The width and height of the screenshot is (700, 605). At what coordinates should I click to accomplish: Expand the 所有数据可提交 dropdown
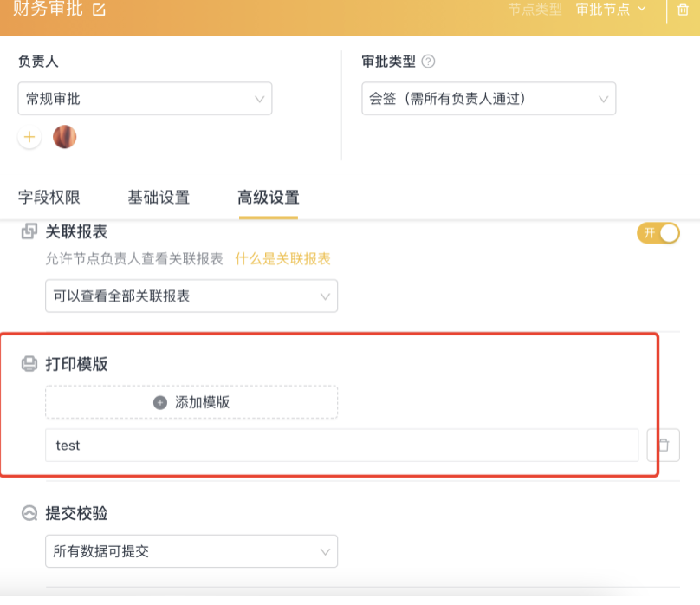tap(191, 551)
